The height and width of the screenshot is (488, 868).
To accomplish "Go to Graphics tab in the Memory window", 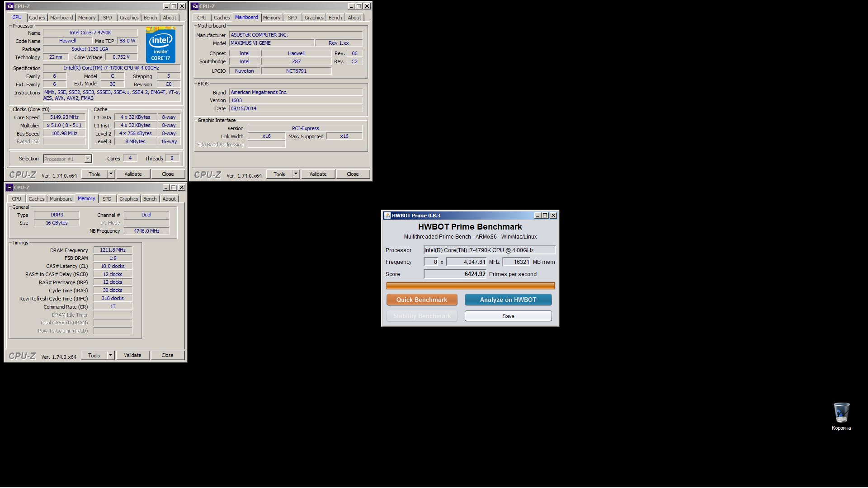I will 129,199.
